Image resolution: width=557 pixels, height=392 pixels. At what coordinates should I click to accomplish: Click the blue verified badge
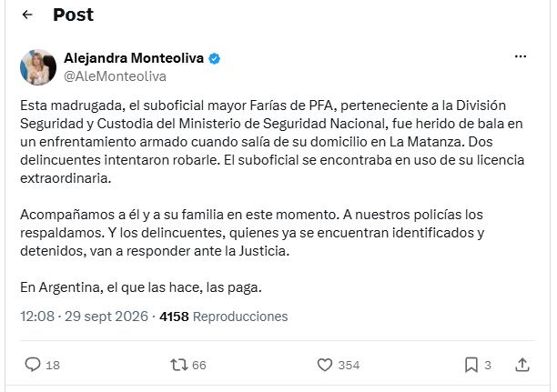pos(214,58)
